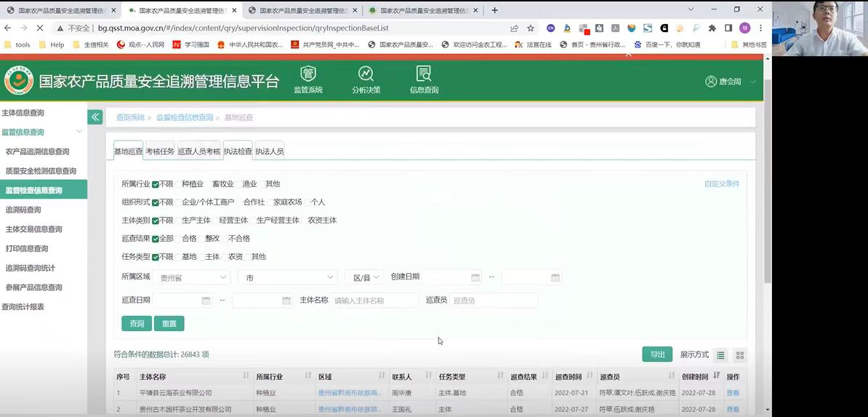Image resolution: width=868 pixels, height=417 pixels.
Task: Open the 区/县 district dropdown
Action: point(364,277)
